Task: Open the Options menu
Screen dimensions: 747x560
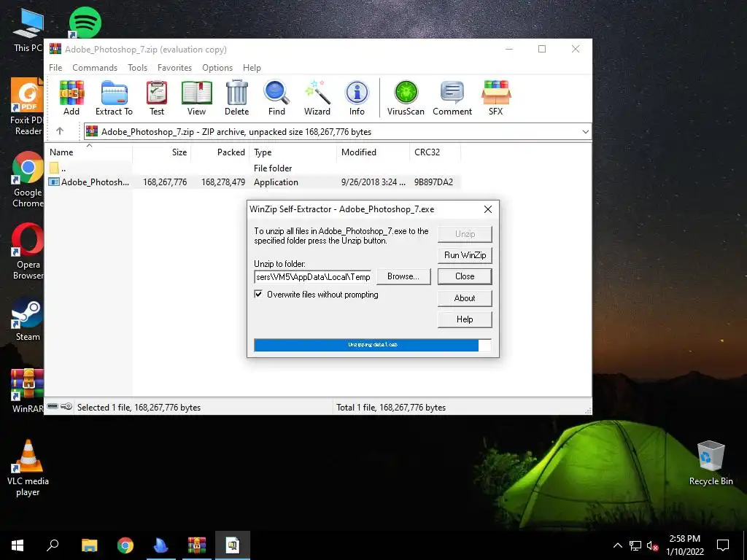Action: [x=217, y=68]
